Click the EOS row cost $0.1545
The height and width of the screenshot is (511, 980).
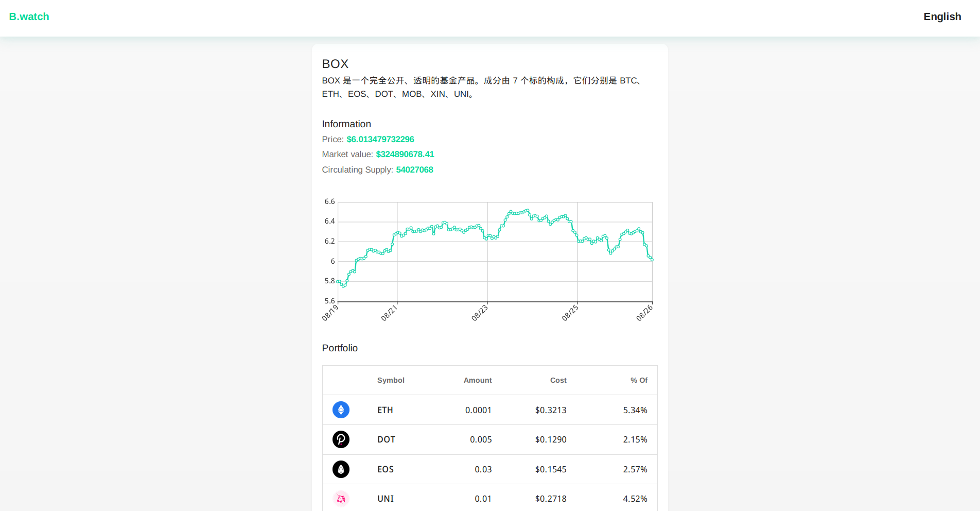point(550,469)
